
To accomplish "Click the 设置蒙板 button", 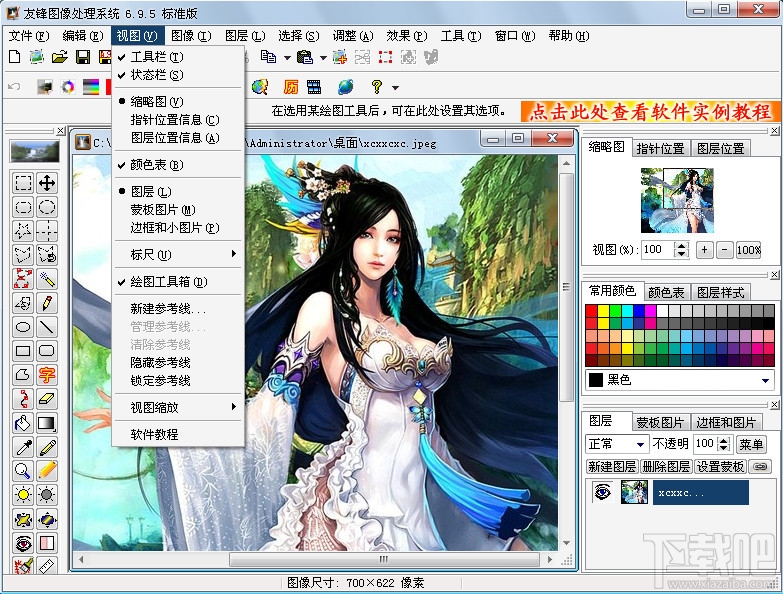I will 720,467.
